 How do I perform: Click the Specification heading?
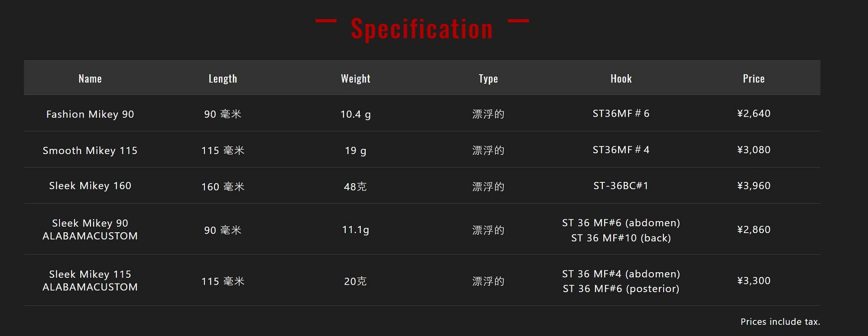pyautogui.click(x=422, y=29)
